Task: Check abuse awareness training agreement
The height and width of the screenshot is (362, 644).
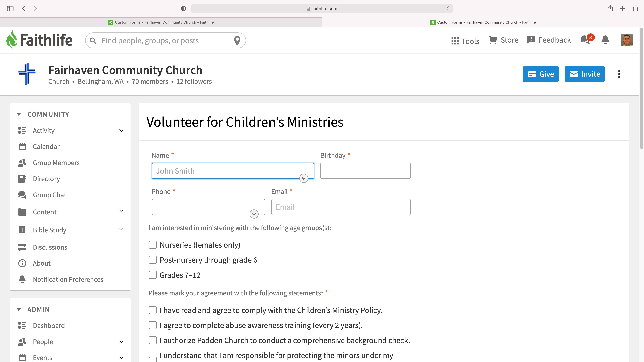Action: [153, 325]
